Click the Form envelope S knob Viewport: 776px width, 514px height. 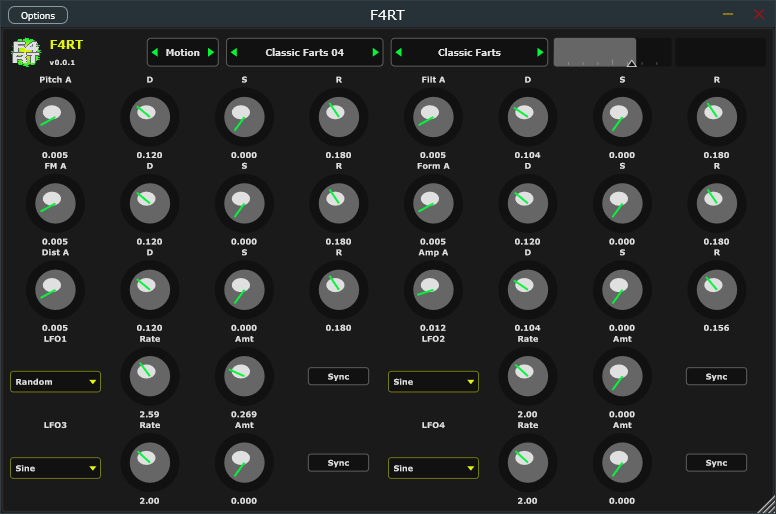pyautogui.click(x=622, y=204)
